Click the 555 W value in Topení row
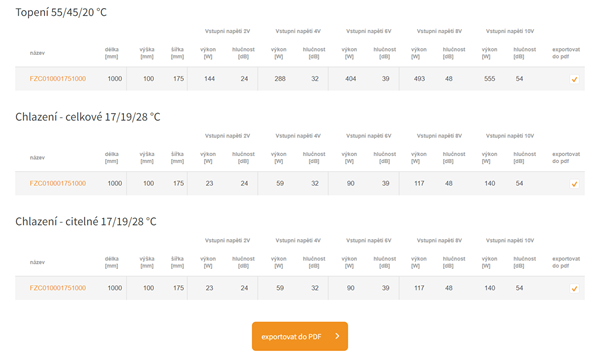The width and height of the screenshot is (600, 361). click(x=489, y=78)
